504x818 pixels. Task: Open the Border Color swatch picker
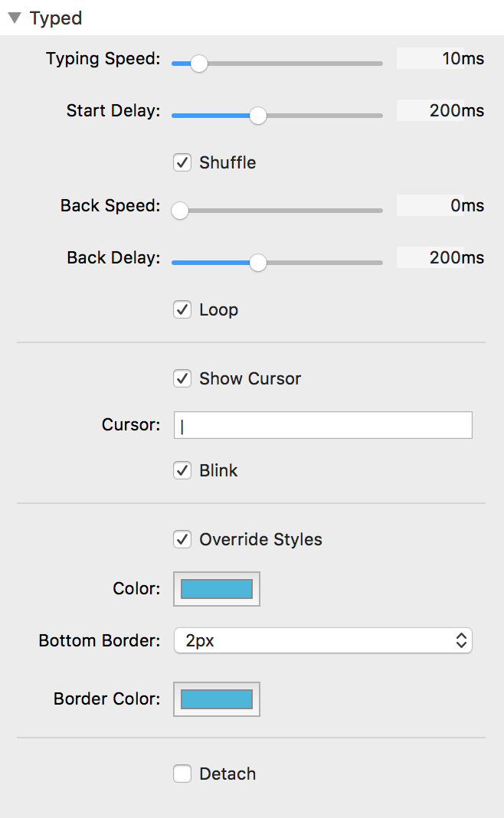(x=217, y=699)
